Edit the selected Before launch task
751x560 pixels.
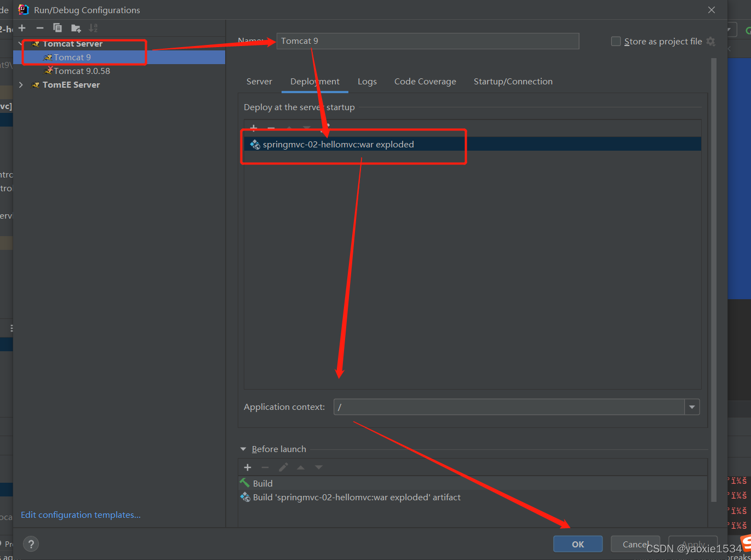(283, 467)
